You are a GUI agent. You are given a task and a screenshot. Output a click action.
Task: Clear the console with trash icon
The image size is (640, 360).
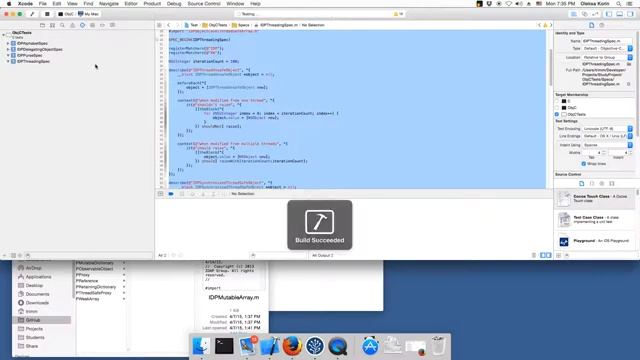(x=534, y=256)
